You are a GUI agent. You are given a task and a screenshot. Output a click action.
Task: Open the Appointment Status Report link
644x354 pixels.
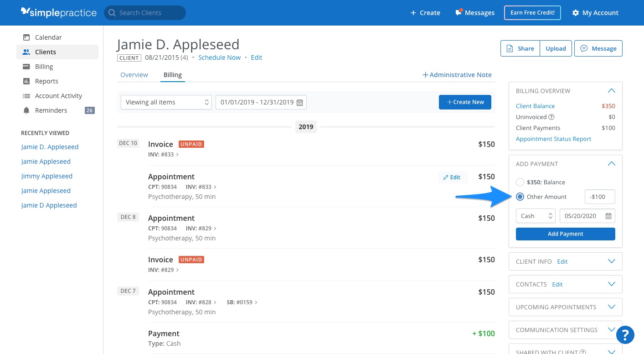point(553,139)
